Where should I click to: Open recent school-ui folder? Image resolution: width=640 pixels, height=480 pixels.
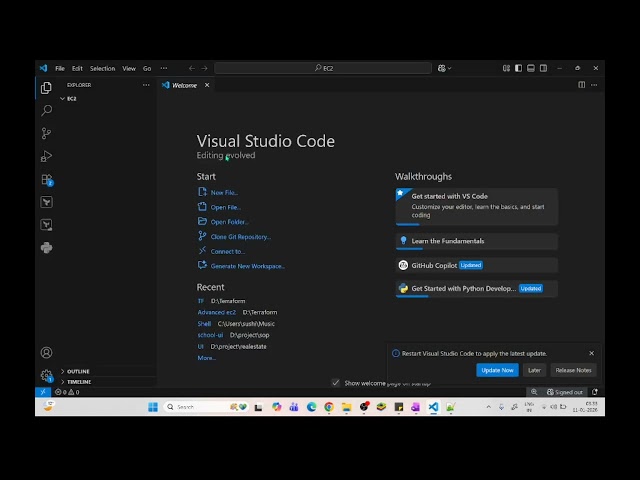pos(210,335)
